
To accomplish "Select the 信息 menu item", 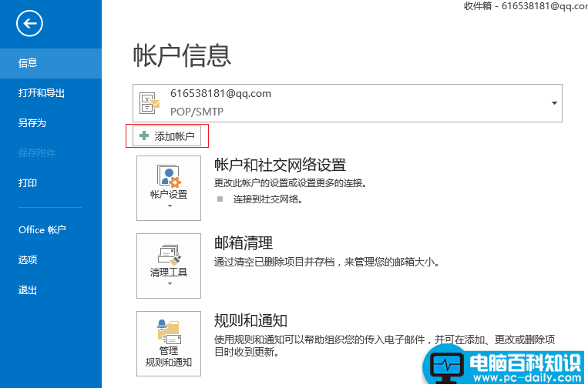I will pos(51,63).
